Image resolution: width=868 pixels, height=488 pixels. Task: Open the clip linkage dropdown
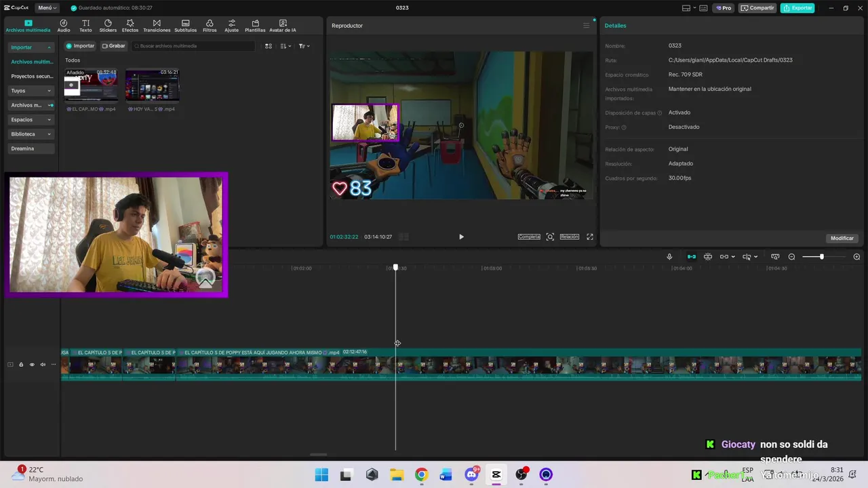coord(727,257)
